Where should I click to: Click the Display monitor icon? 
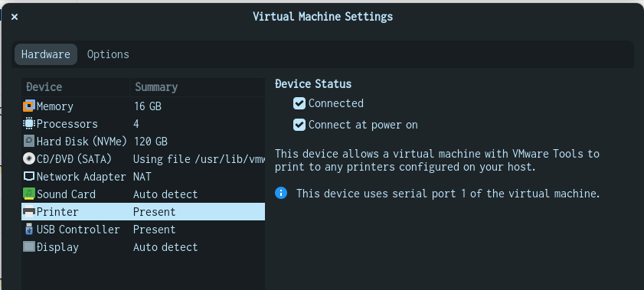[x=29, y=247]
